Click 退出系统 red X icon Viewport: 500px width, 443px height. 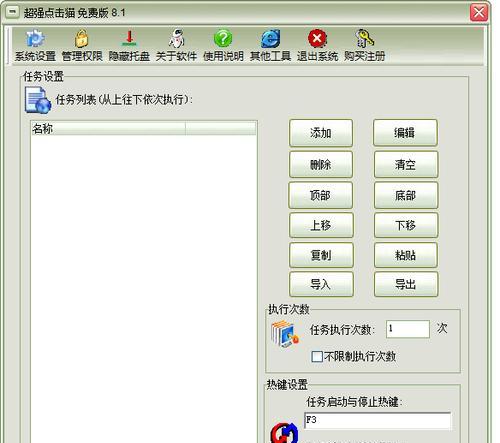click(x=317, y=39)
